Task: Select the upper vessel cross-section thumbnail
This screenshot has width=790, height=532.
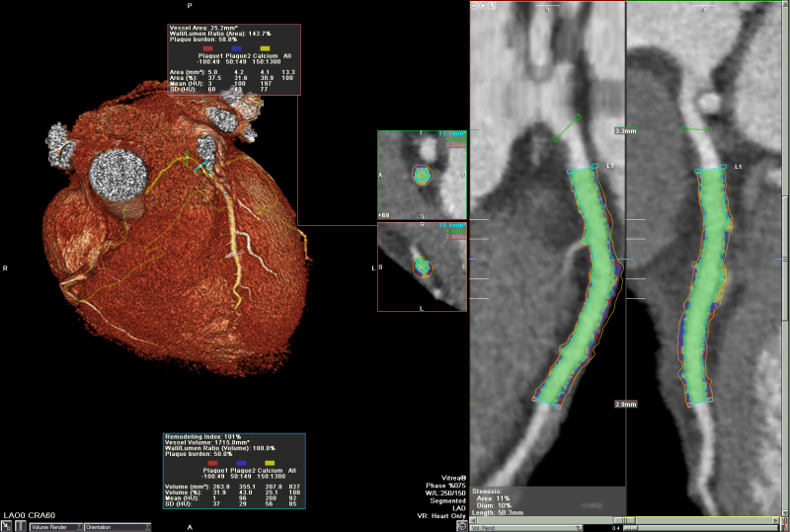Action: 423,175
